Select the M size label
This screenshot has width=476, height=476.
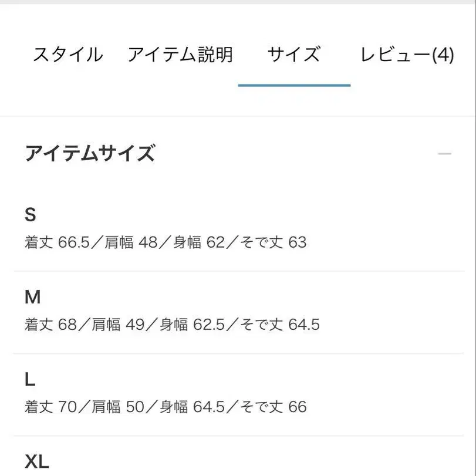pyautogui.click(x=33, y=298)
